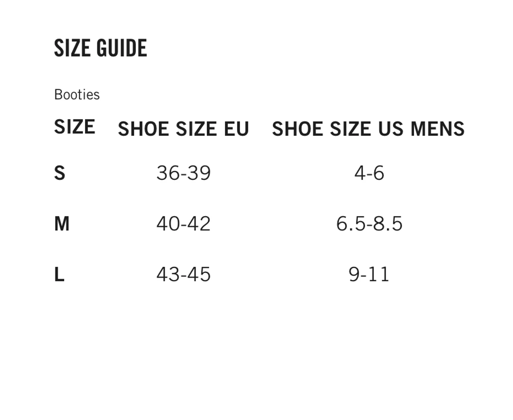Click the EU shoe size 43-45 cell

184,275
